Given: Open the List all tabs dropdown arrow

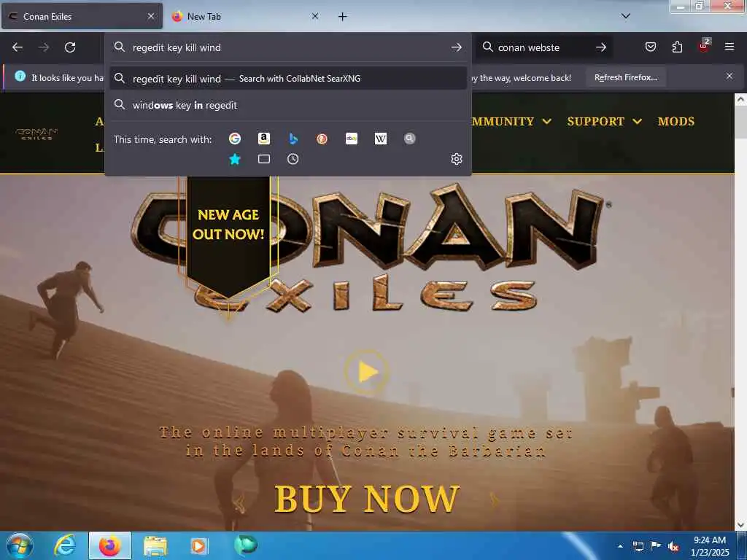Looking at the screenshot, I should (626, 16).
